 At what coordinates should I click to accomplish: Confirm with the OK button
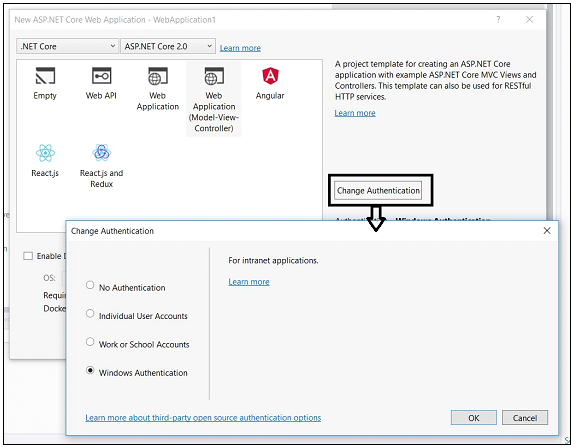pyautogui.click(x=473, y=417)
